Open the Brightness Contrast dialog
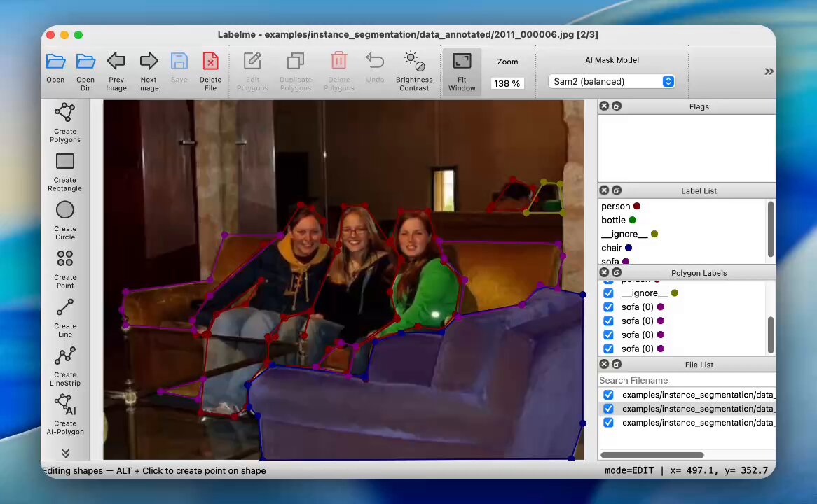The image size is (817, 504). tap(413, 71)
